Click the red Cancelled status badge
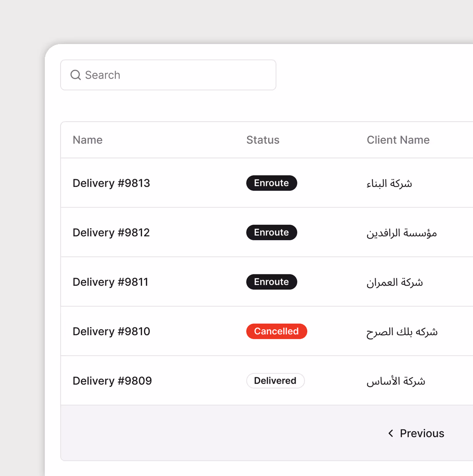Viewport: 473px width, 476px height. coord(276,331)
